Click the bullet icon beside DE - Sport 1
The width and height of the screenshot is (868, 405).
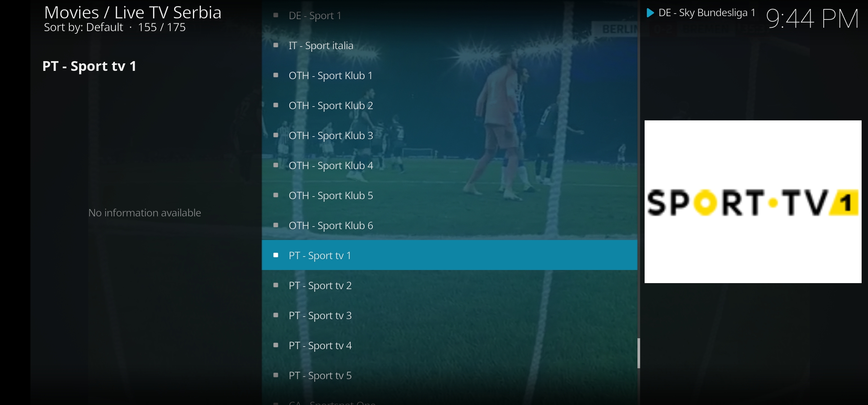276,15
